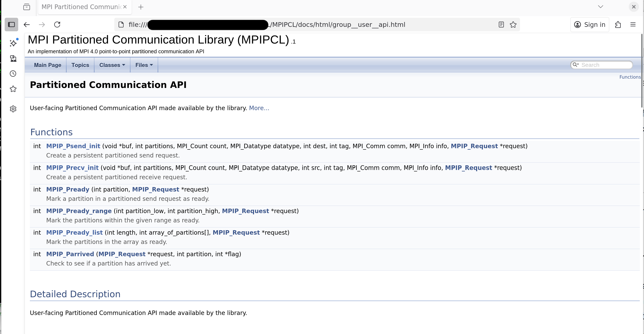Bookmark this page with star icon
This screenshot has width=644, height=334.
[x=513, y=25]
